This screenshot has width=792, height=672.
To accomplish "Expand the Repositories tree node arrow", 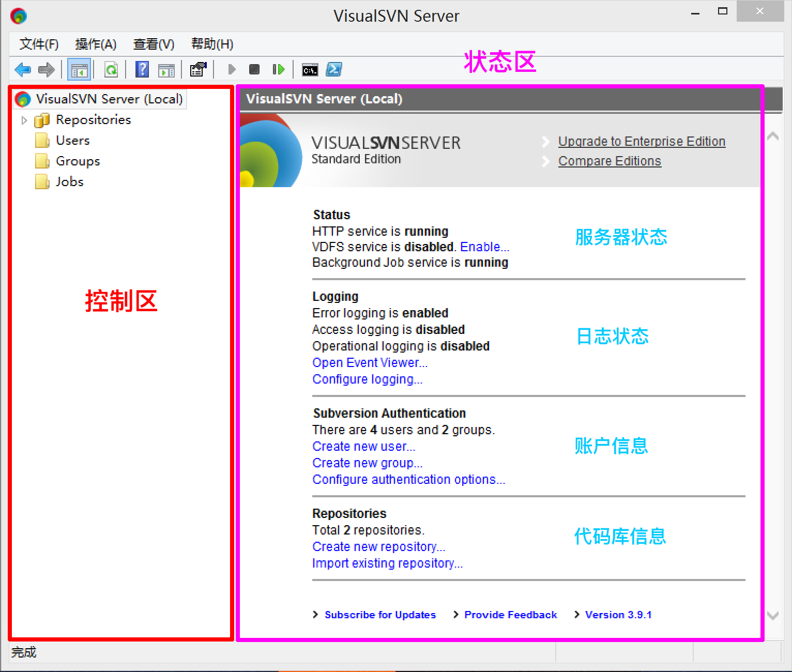I will coord(24,120).
